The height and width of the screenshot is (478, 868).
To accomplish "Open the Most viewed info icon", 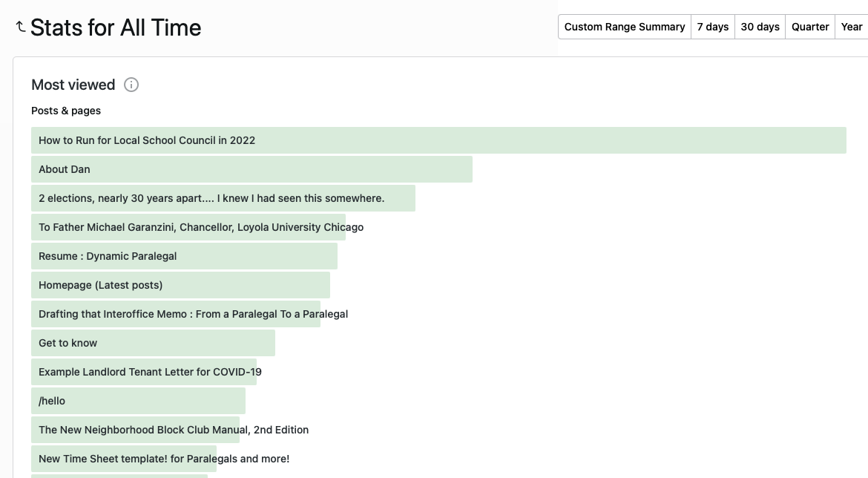I will point(131,85).
